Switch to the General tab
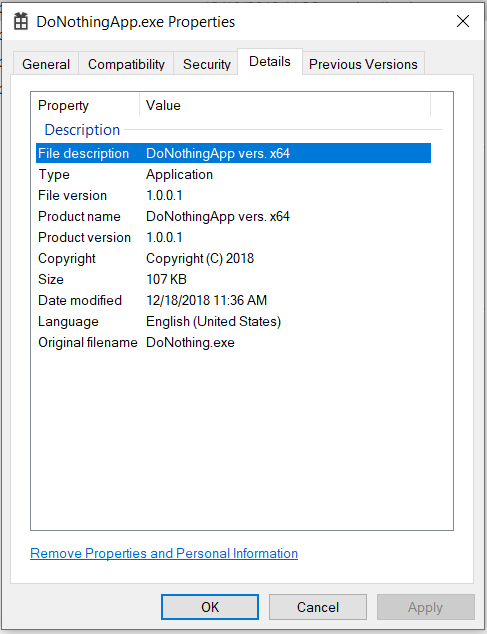 click(x=46, y=64)
